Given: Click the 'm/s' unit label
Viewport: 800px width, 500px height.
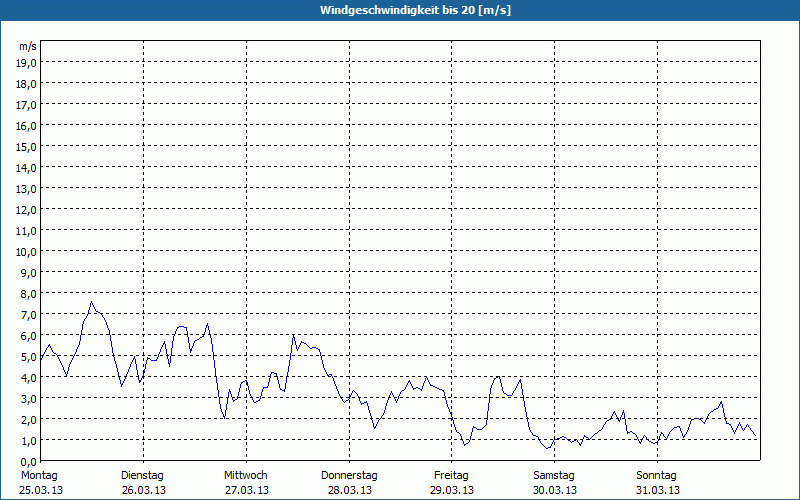Looking at the screenshot, I should [x=28, y=46].
